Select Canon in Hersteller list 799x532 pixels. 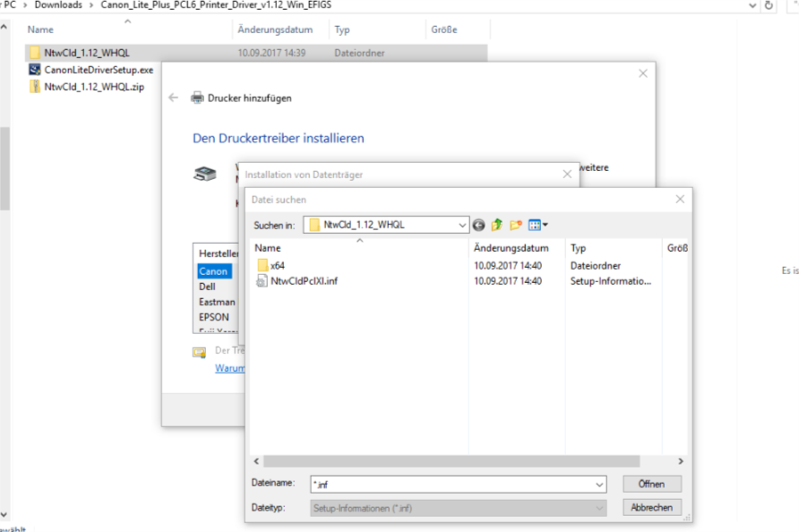click(213, 271)
